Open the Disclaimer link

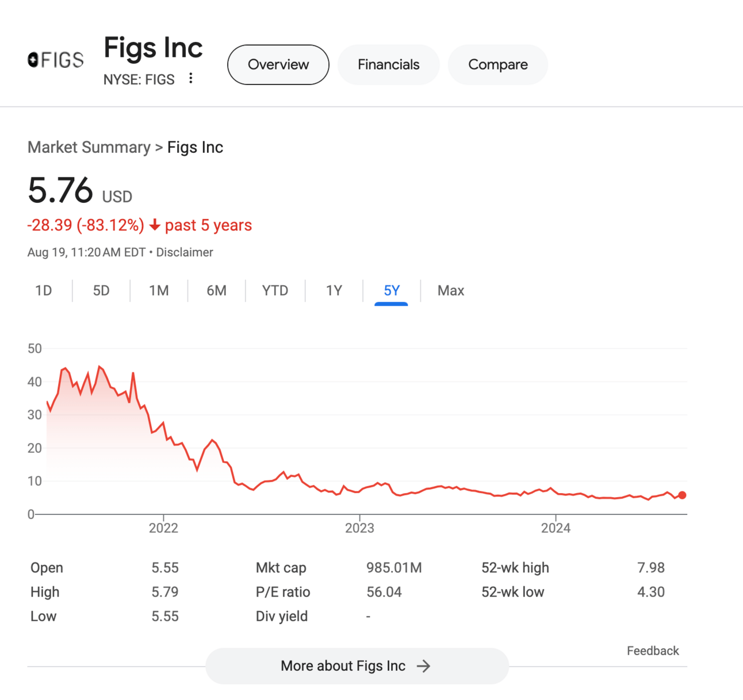[x=185, y=252]
